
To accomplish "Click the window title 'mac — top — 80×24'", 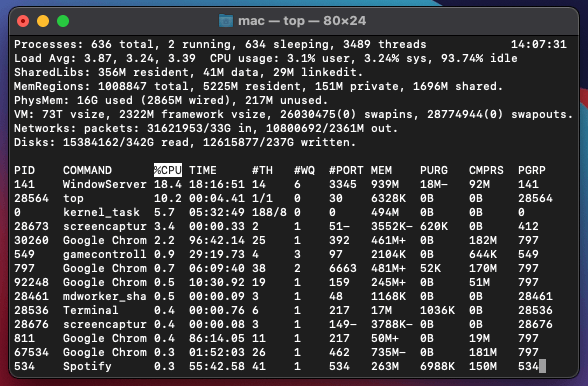I will click(302, 21).
